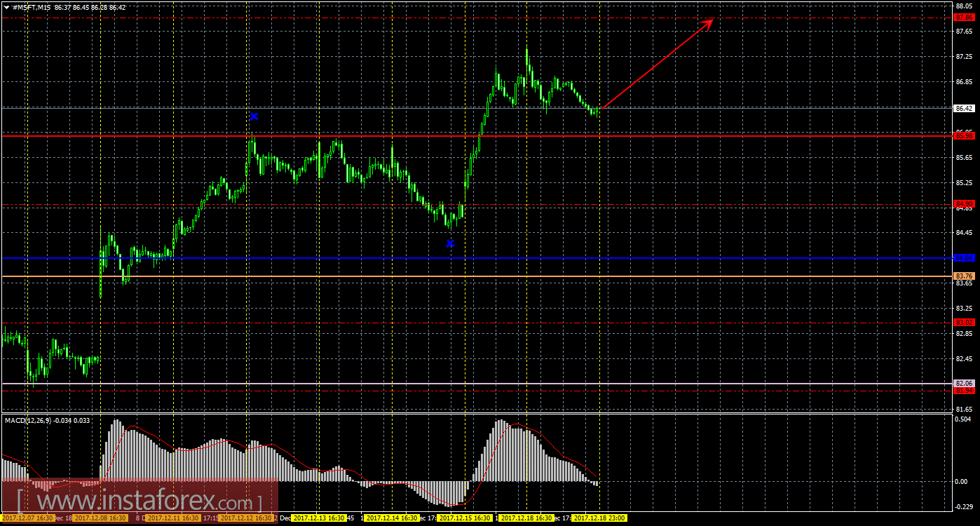
Task: Click the 0.504 value on the MACD scale
Action: tap(963, 419)
